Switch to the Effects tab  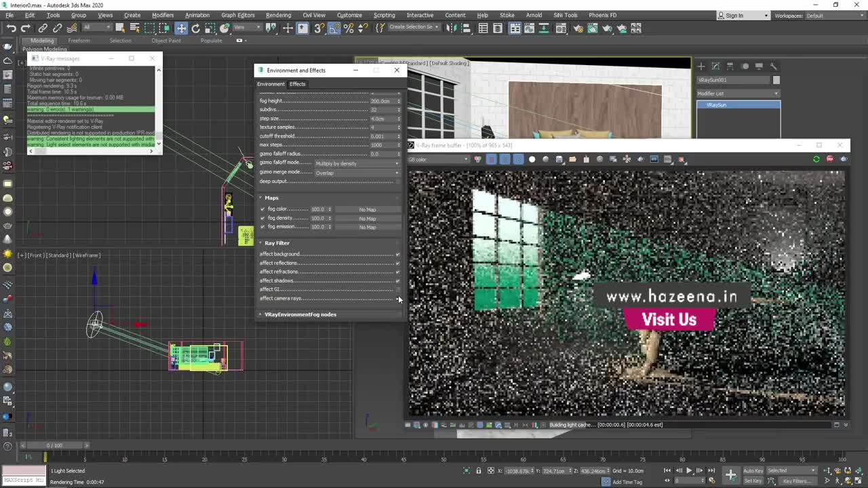(298, 84)
